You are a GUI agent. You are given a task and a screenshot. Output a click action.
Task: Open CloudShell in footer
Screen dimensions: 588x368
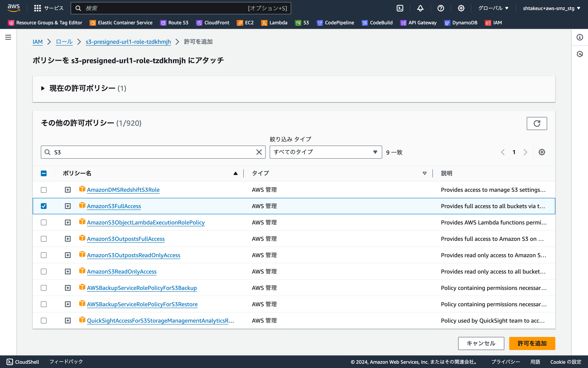(23, 362)
